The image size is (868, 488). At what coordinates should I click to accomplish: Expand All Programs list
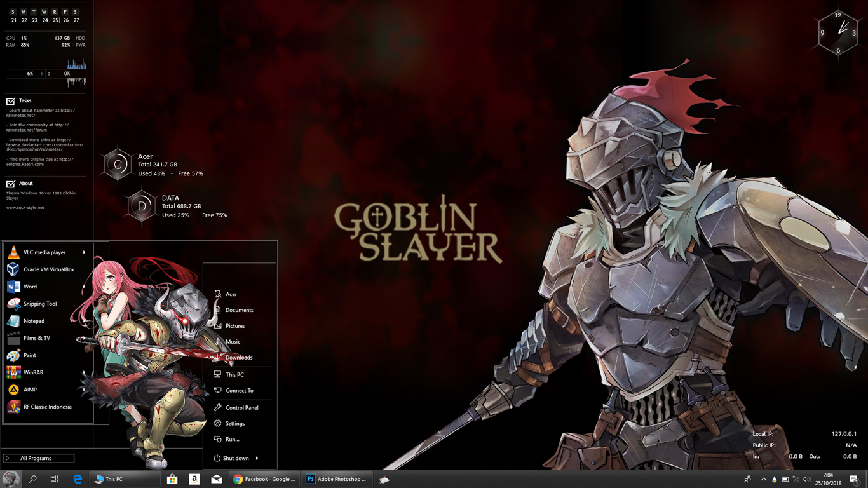[39, 458]
